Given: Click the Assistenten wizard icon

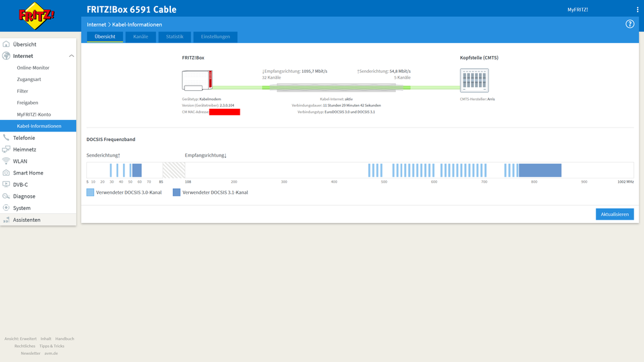Looking at the screenshot, I should pyautogui.click(x=6, y=220).
